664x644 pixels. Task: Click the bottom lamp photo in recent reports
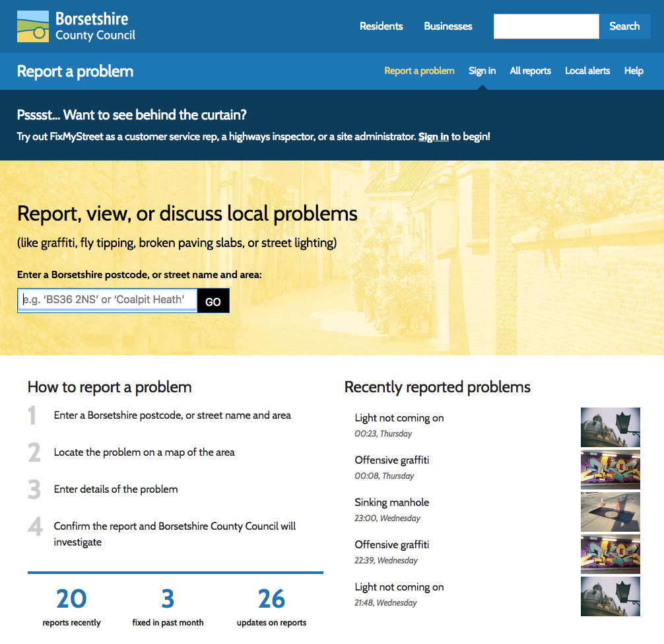[610, 596]
